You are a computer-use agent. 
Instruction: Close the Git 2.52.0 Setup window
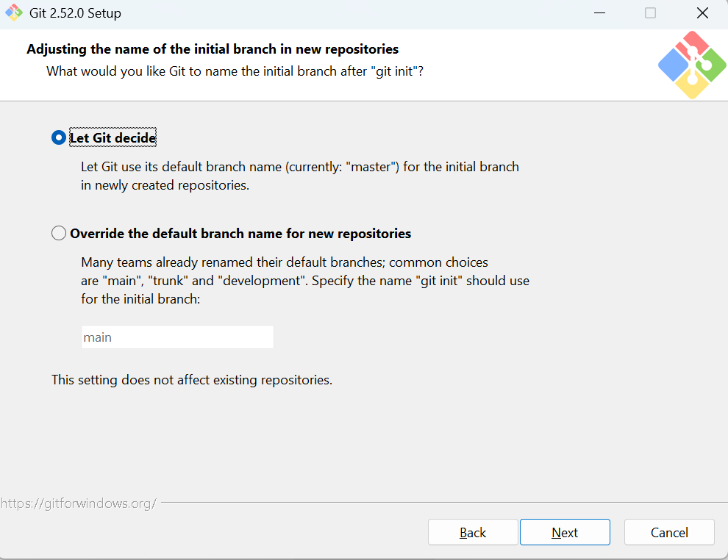point(702,13)
